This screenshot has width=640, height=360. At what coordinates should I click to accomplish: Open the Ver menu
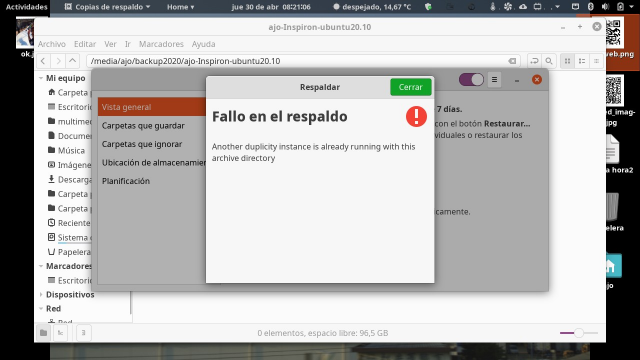(110, 44)
